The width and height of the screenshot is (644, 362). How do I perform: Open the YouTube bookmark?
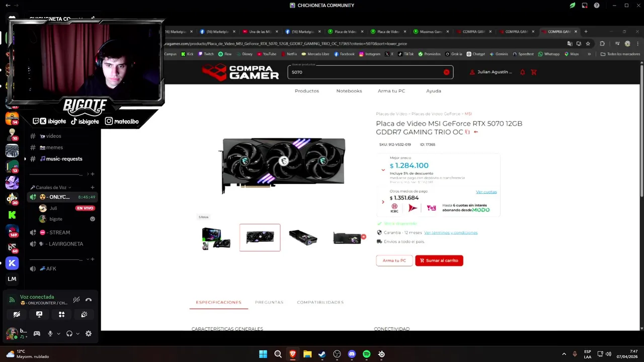click(x=267, y=54)
